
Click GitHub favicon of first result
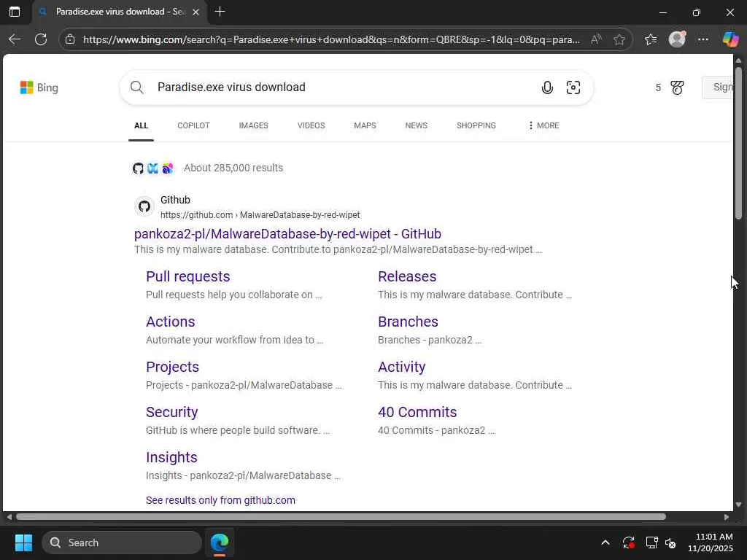144,206
